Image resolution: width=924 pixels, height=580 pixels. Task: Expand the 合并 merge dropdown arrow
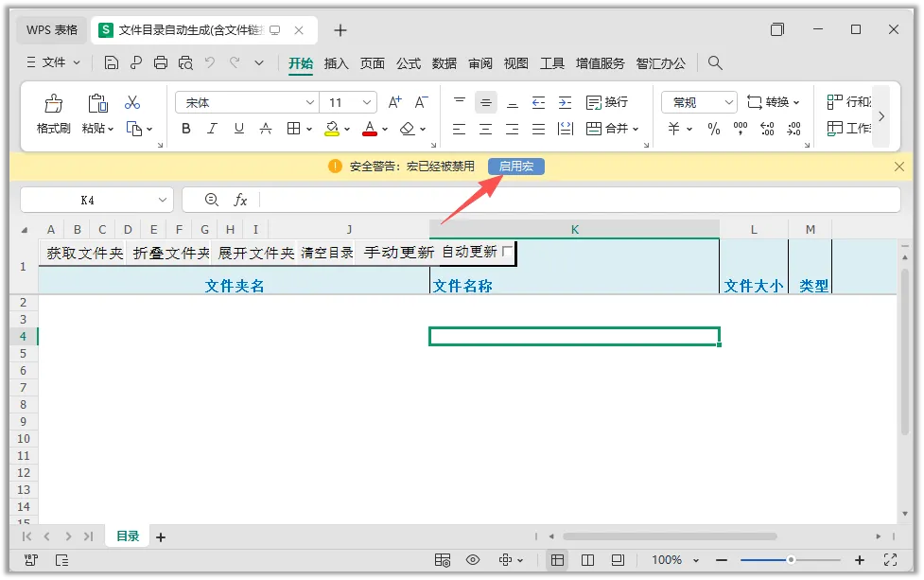(x=636, y=129)
